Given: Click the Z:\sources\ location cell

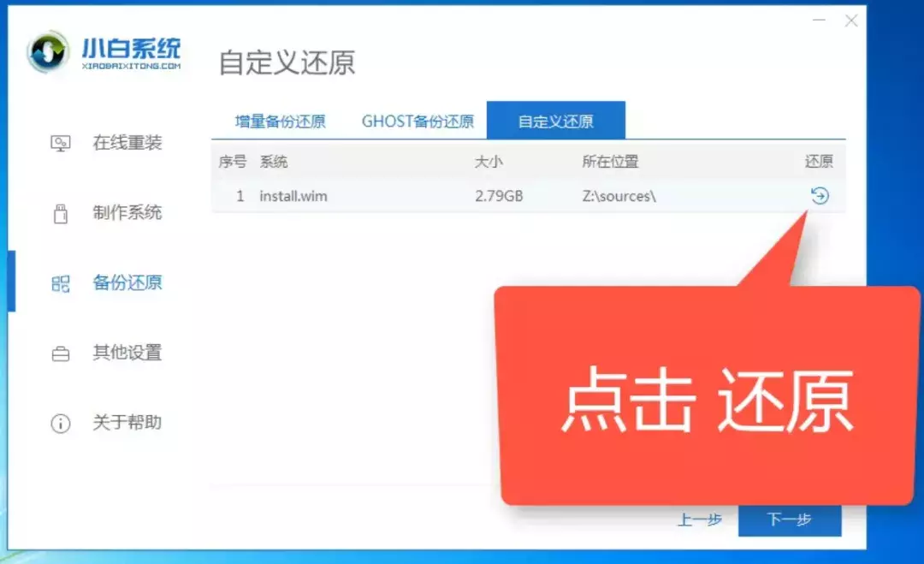Looking at the screenshot, I should [619, 196].
